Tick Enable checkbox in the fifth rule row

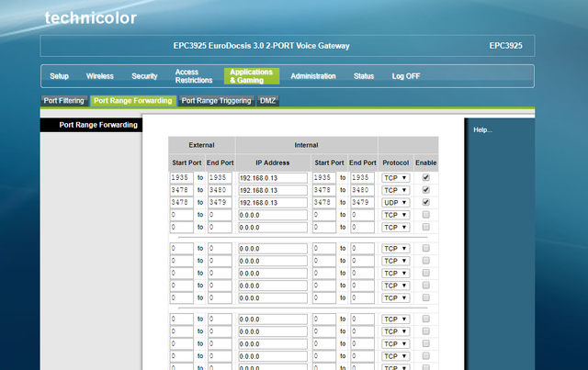tap(425, 227)
